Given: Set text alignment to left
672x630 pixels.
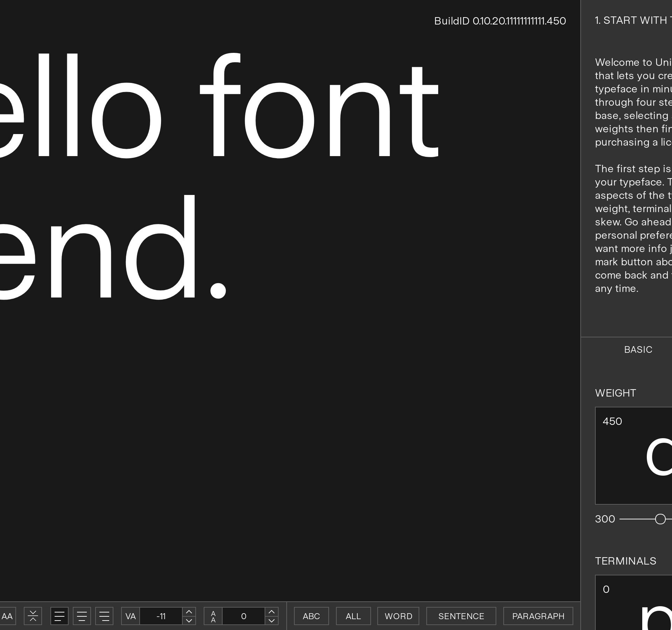Looking at the screenshot, I should (x=59, y=616).
